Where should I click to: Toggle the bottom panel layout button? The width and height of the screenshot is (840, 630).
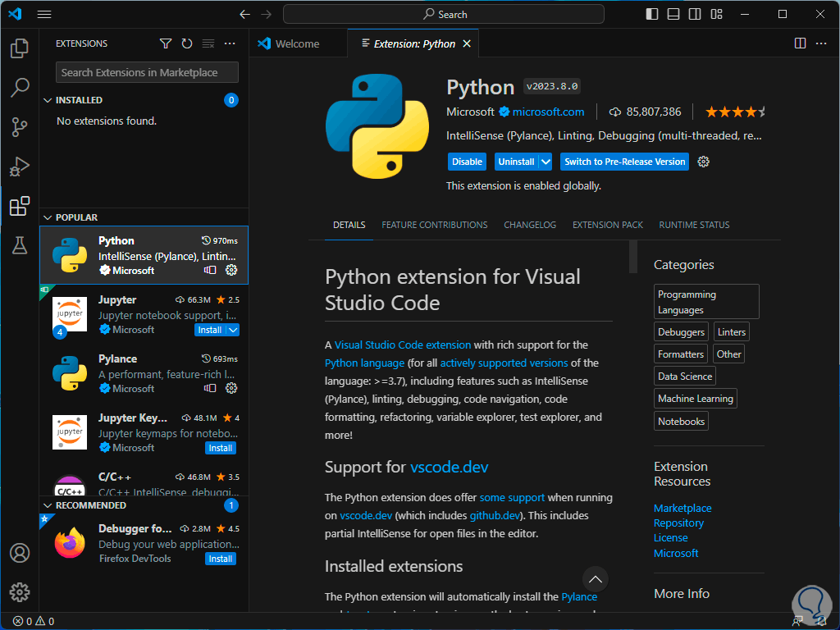673,14
